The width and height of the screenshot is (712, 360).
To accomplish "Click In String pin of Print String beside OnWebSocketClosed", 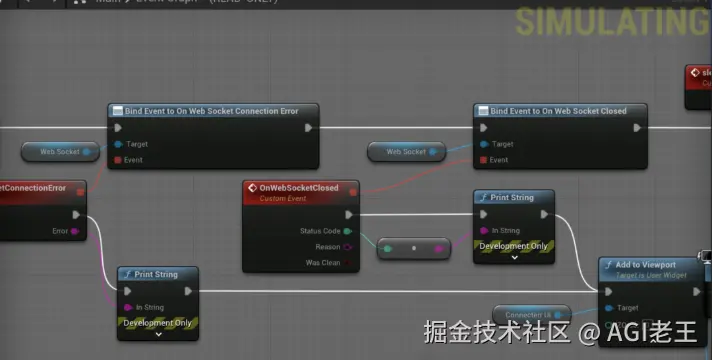I will point(484,231).
